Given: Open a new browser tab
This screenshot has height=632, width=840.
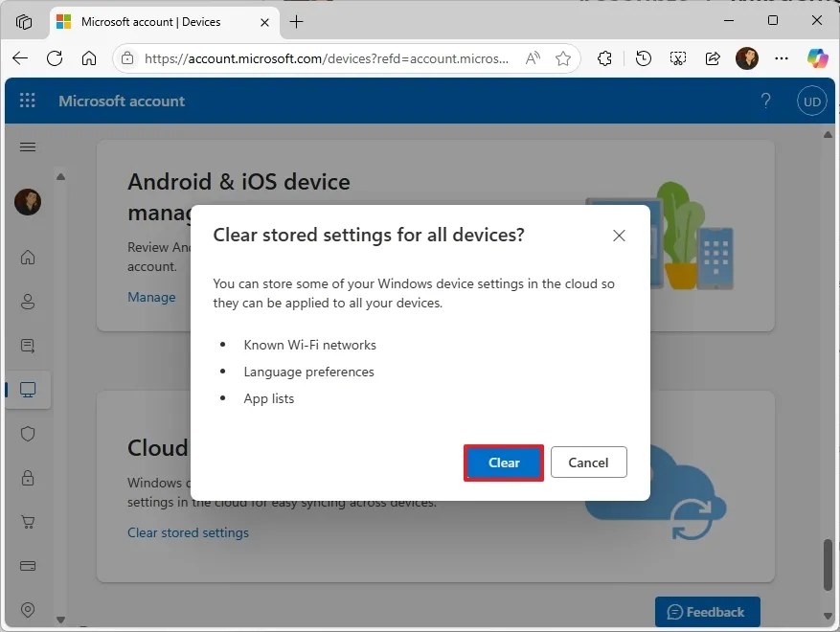Looking at the screenshot, I should [297, 21].
